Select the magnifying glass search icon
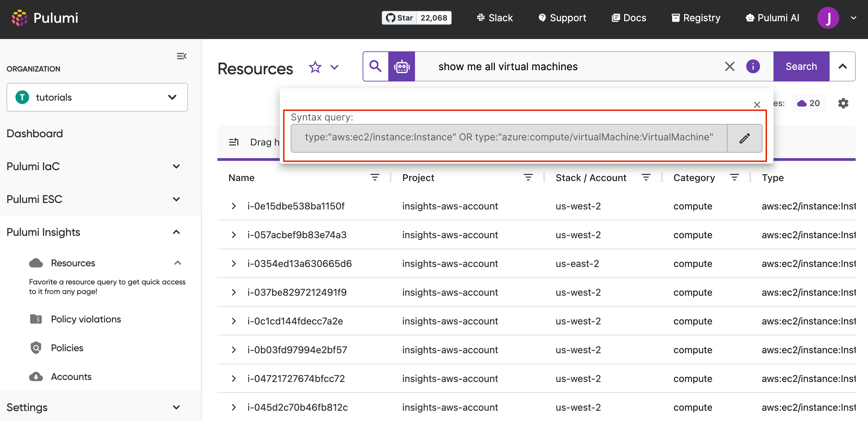Image resolution: width=868 pixels, height=421 pixels. pyautogui.click(x=375, y=66)
